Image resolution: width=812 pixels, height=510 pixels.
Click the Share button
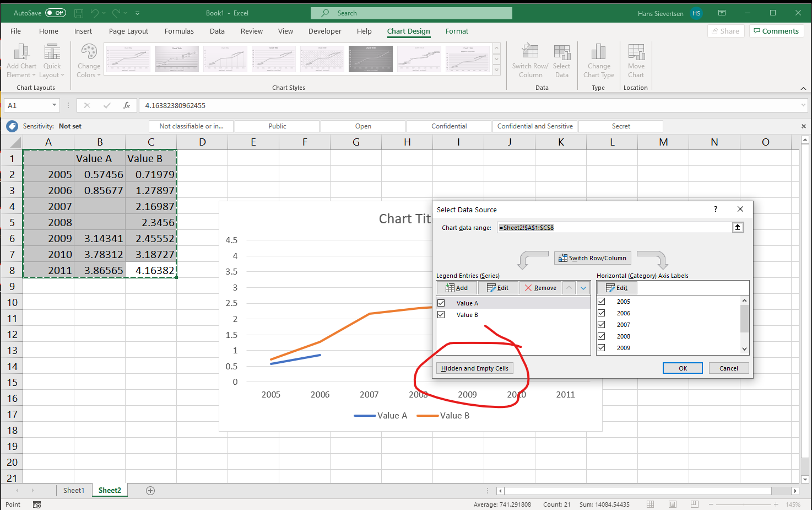pyautogui.click(x=726, y=31)
